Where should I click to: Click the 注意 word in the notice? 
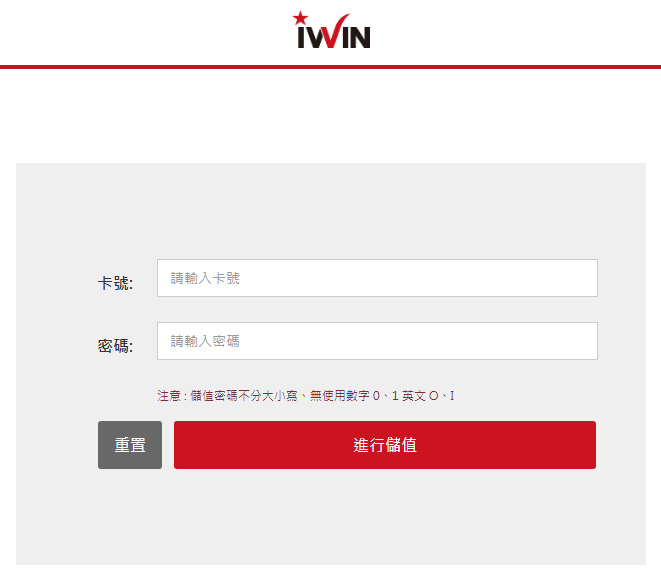[x=169, y=396]
